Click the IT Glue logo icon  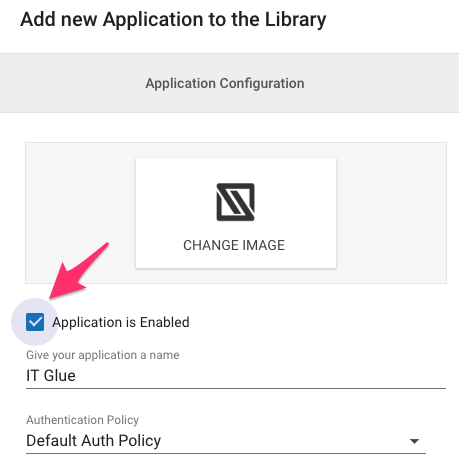(235, 202)
